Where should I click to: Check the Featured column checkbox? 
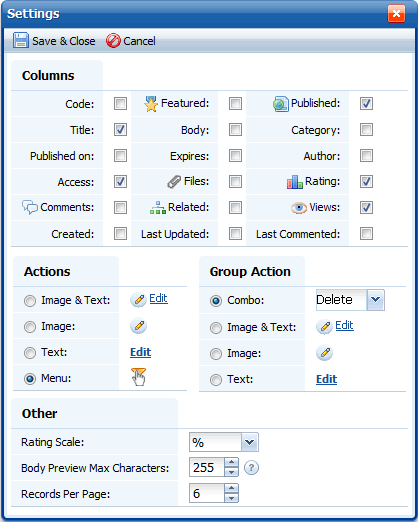tap(235, 103)
